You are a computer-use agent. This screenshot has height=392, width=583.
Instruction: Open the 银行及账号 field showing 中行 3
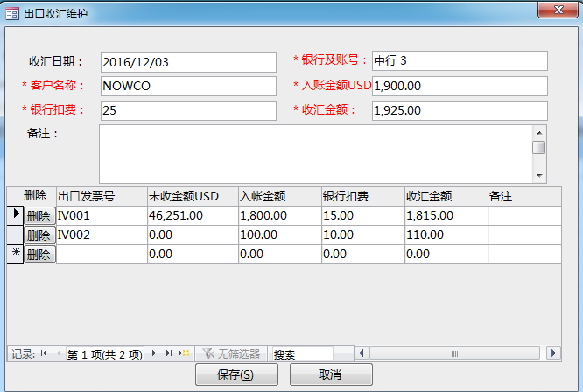(x=459, y=60)
